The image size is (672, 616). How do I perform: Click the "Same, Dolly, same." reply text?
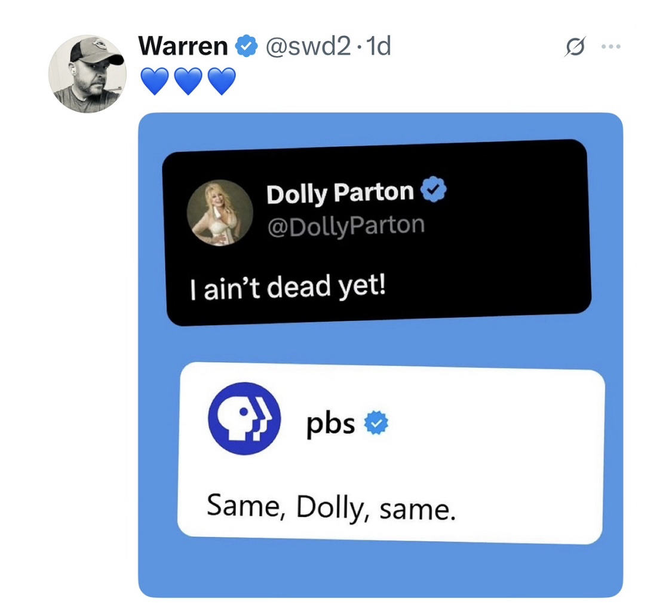coord(332,507)
